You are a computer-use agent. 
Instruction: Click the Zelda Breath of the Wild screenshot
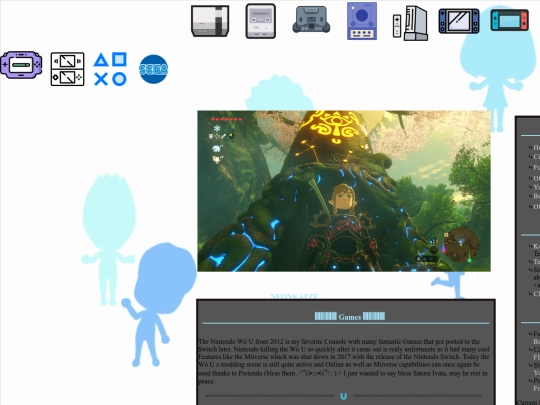point(344,191)
